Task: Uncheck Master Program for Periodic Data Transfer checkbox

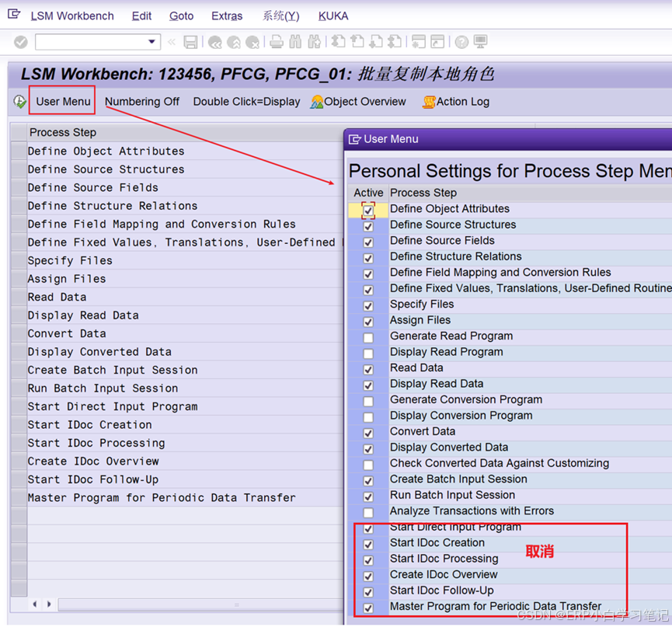Action: (367, 608)
